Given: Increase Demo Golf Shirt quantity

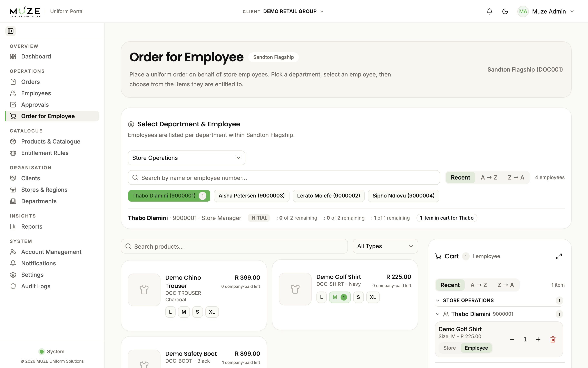Looking at the screenshot, I should (538, 340).
